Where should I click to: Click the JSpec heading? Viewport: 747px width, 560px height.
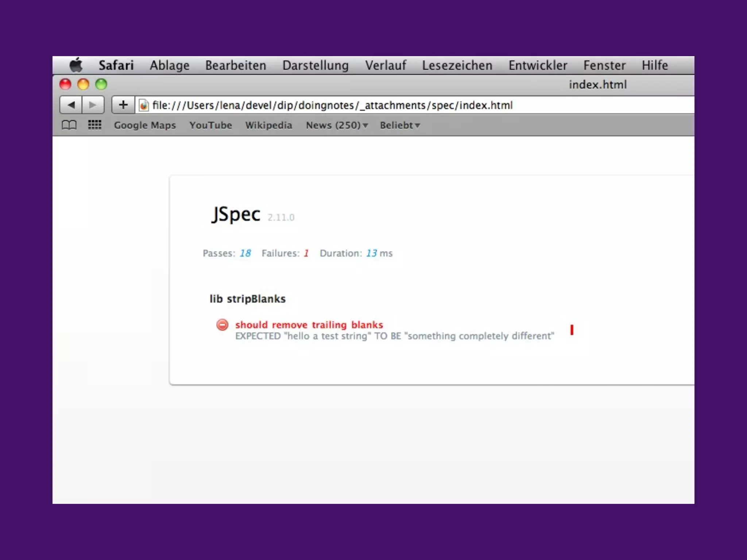point(236,214)
